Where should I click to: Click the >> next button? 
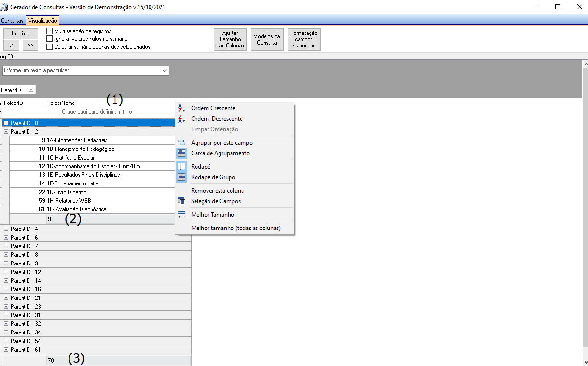(x=30, y=45)
